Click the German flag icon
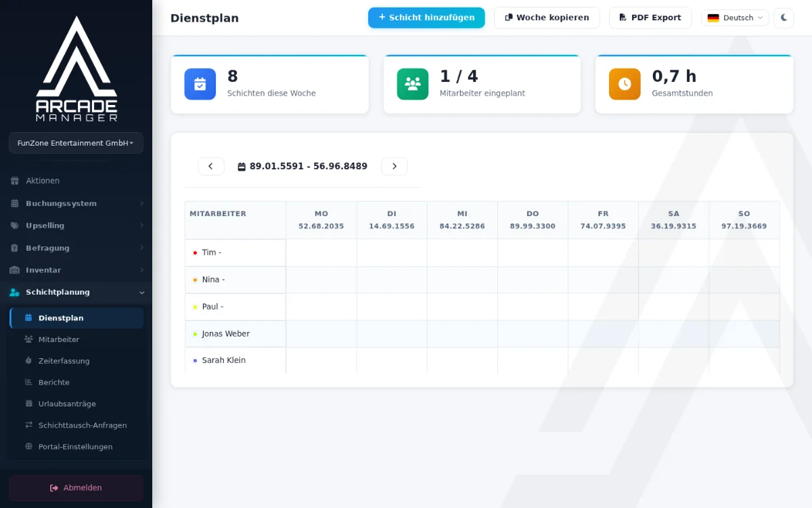 [x=713, y=18]
